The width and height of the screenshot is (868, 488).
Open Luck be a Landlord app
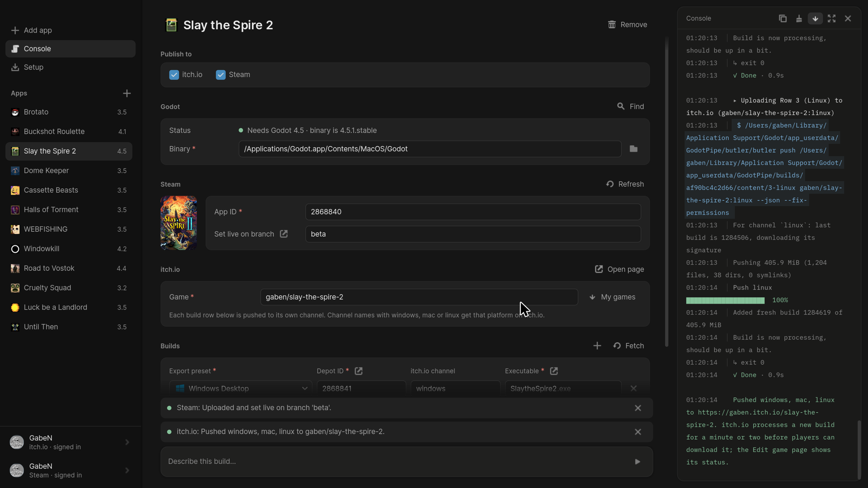click(69, 307)
